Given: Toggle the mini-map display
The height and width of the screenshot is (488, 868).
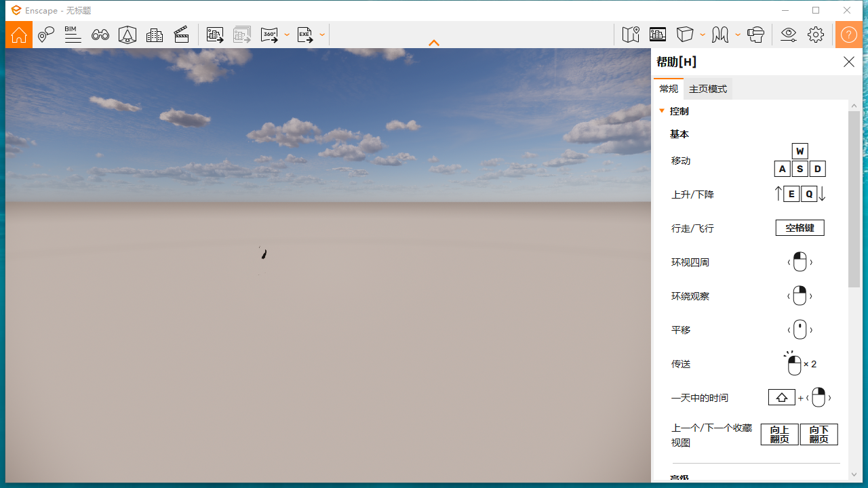Looking at the screenshot, I should click(x=630, y=35).
